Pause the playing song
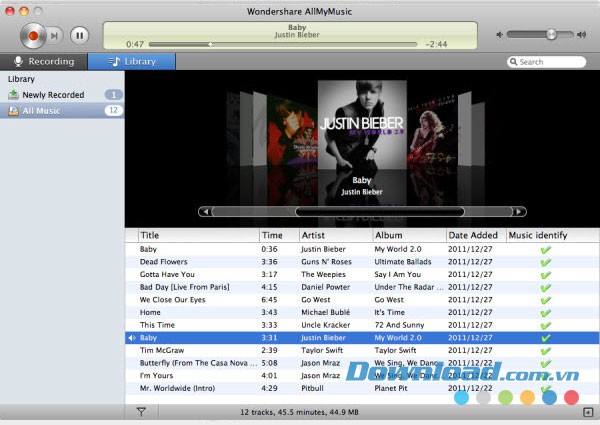Screen dimensions: 600x425 coord(80,36)
